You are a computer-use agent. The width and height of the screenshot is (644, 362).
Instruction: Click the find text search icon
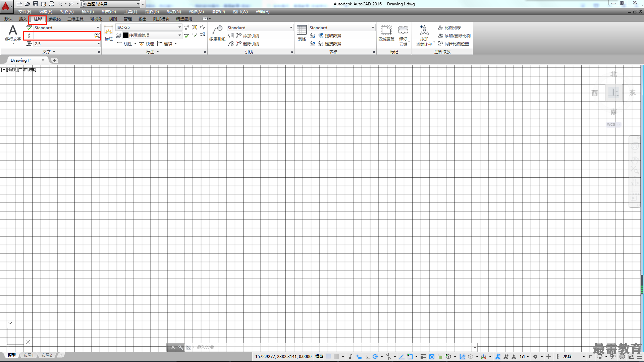pos(97,35)
